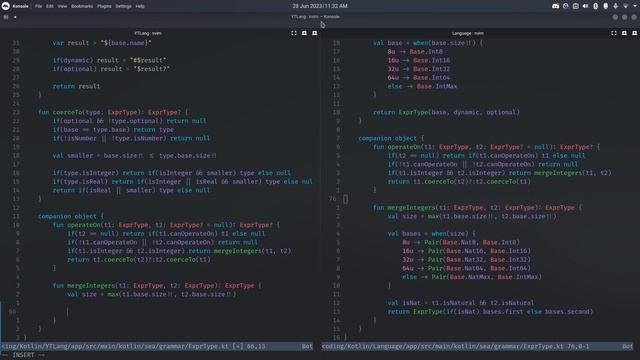The image size is (640, 360).
Task: Click left pane status line file path
Action: click(x=115, y=346)
